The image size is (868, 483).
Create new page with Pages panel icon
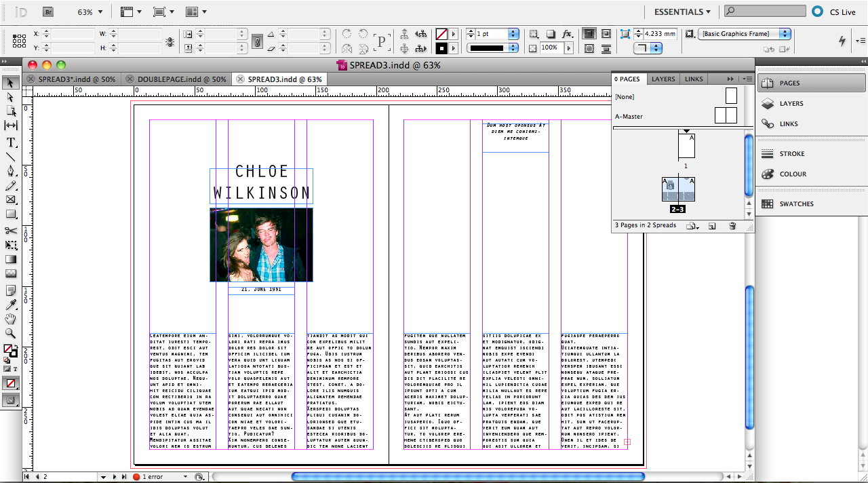coord(712,225)
